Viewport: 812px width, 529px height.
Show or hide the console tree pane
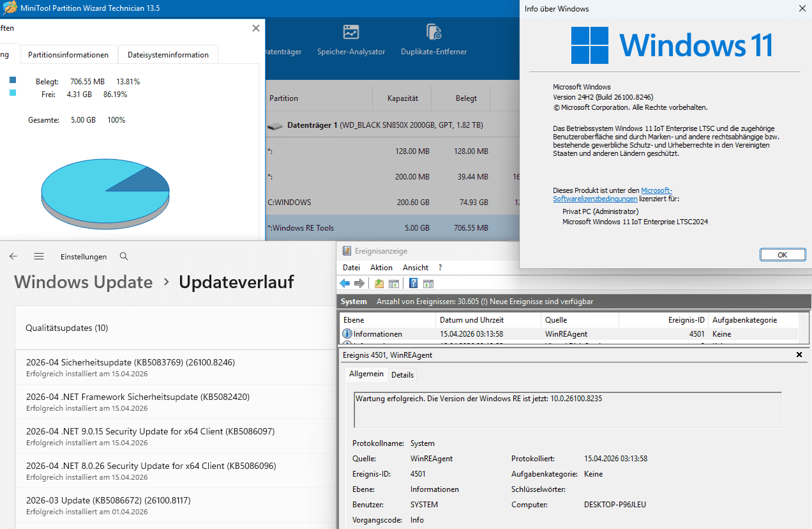click(x=394, y=284)
